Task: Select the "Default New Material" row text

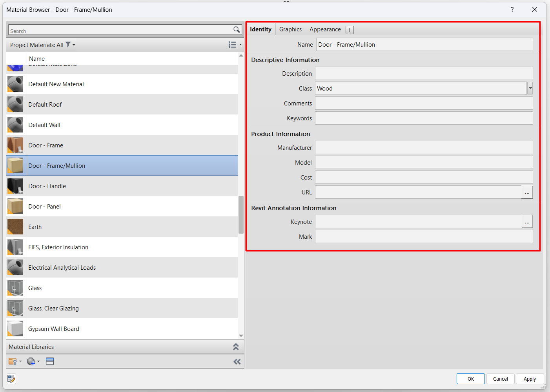Action: (56, 84)
